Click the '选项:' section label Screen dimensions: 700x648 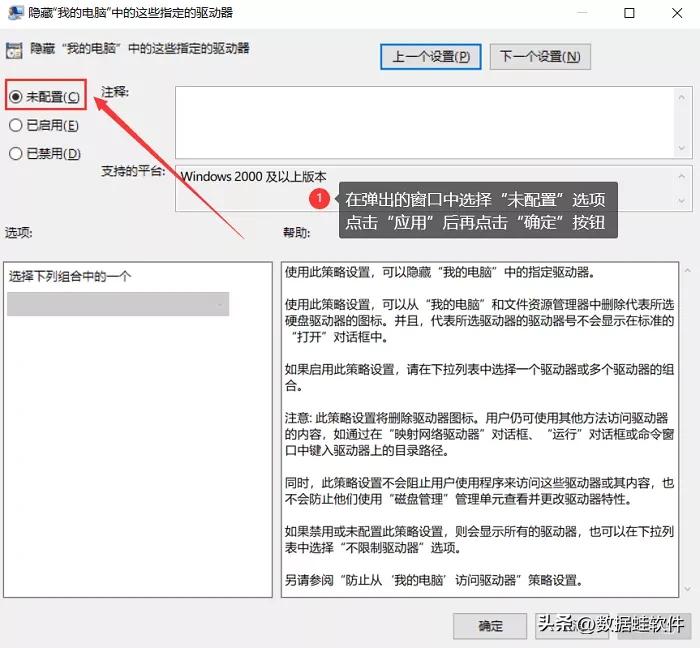tap(18, 233)
